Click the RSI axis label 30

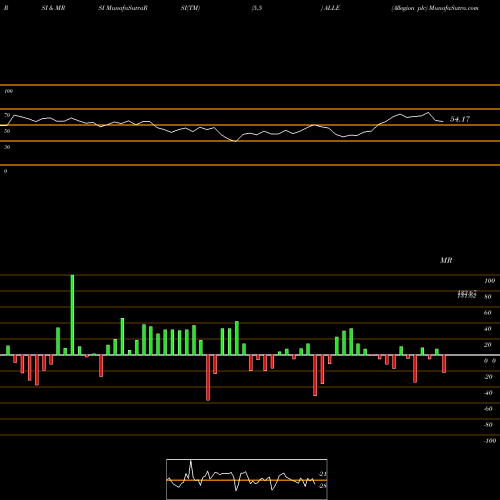pos(7,147)
